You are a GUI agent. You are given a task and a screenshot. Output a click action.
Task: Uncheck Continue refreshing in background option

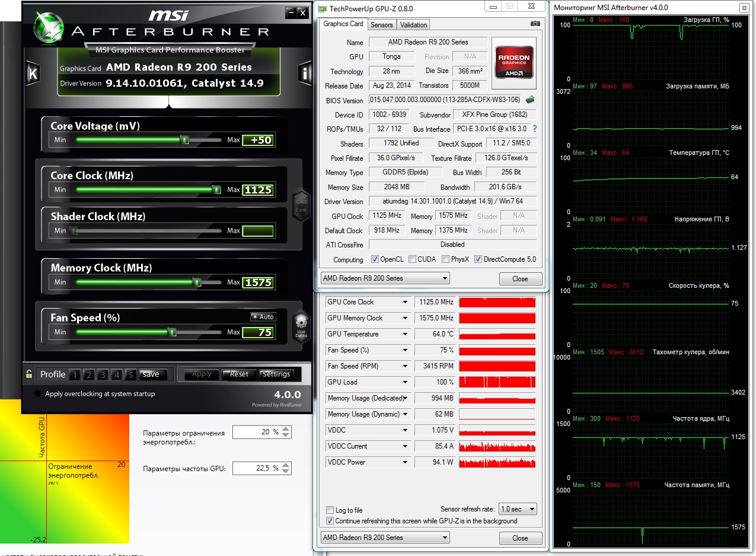[330, 521]
